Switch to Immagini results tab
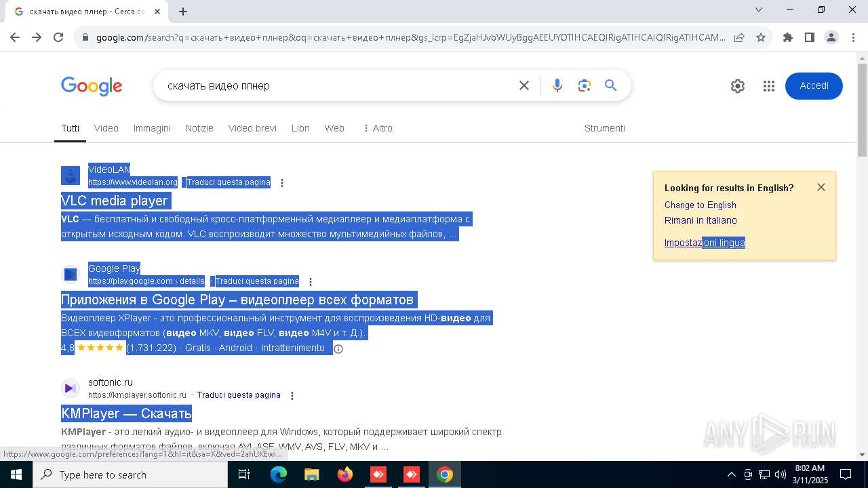The width and height of the screenshot is (868, 488). click(x=152, y=128)
